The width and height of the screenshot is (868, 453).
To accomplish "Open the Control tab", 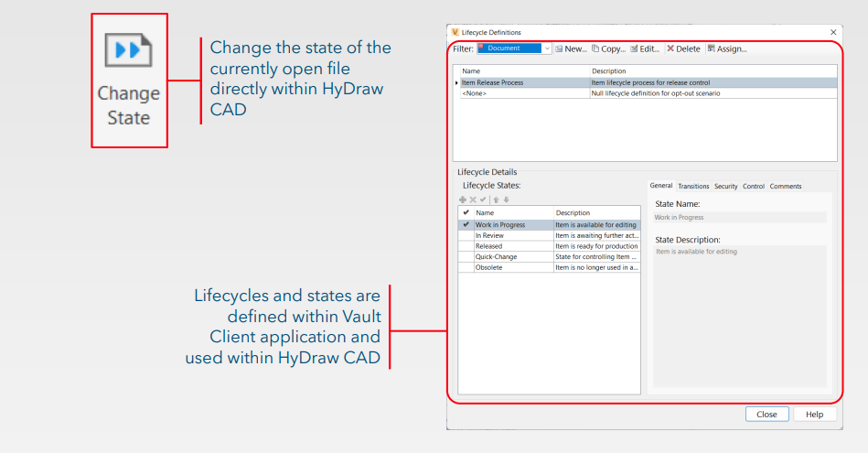I will tap(754, 186).
